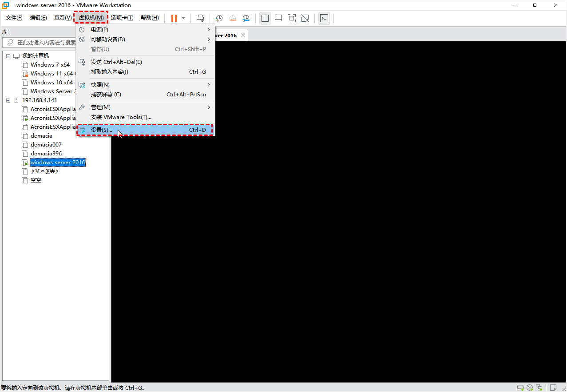The width and height of the screenshot is (567, 392).
Task: Click the network adapter status icon
Action: click(539, 388)
